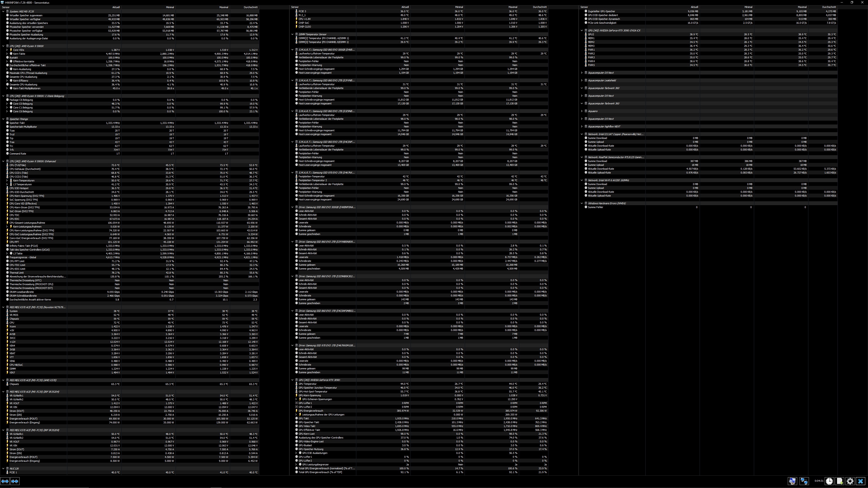Select the Summe Fehler WHEA row
This screenshot has height=488, width=868.
click(x=595, y=207)
